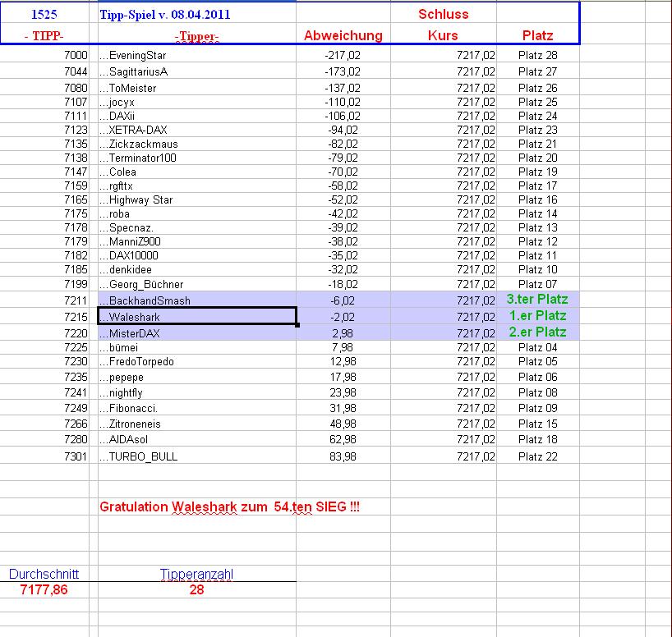The height and width of the screenshot is (637, 672).
Task: Select the 1525 cell
Action: click(44, 14)
